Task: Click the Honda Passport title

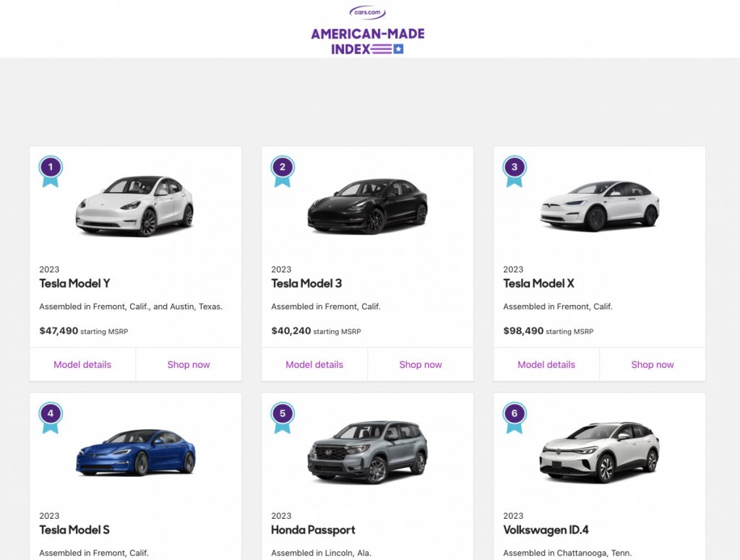Action: click(x=313, y=530)
